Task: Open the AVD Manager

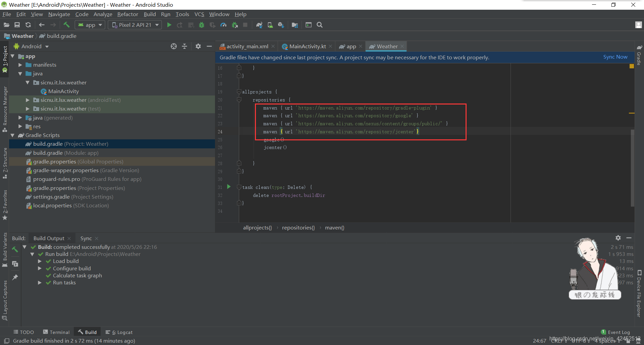Action: coord(270,25)
